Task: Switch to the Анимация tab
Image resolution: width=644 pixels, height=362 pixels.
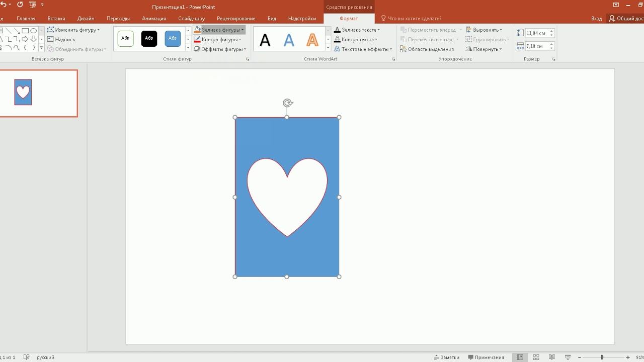Action: click(154, 19)
